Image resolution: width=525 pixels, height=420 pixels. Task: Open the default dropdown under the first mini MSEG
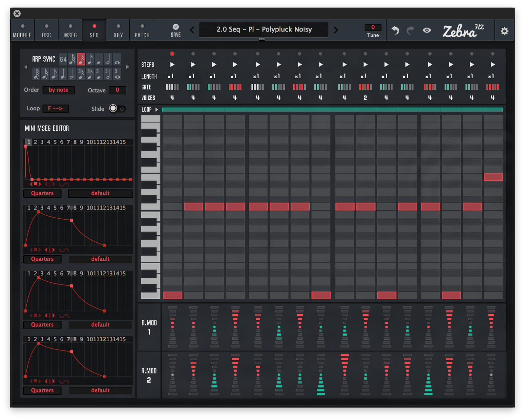click(100, 193)
